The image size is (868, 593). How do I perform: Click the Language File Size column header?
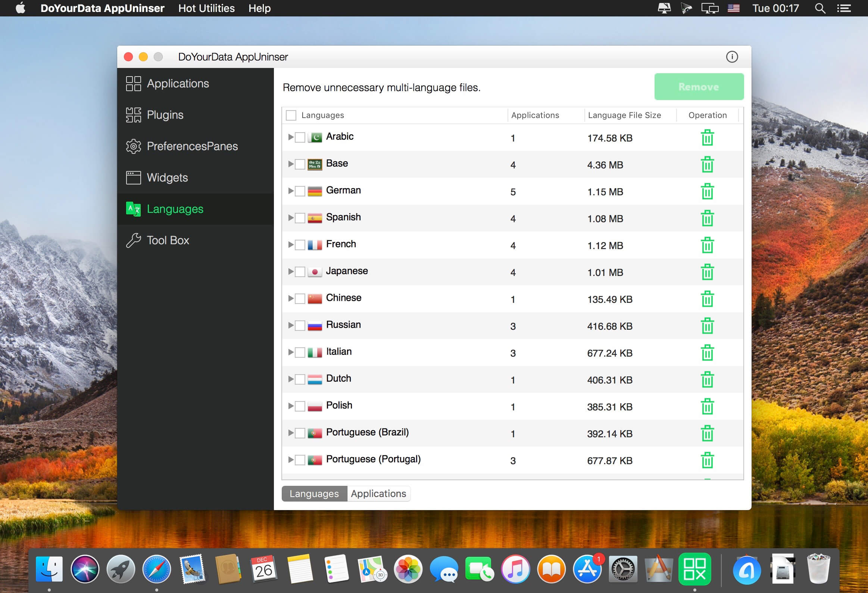[630, 115]
